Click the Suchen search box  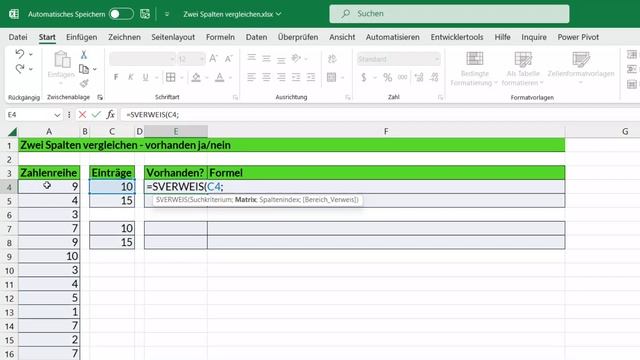pos(449,13)
